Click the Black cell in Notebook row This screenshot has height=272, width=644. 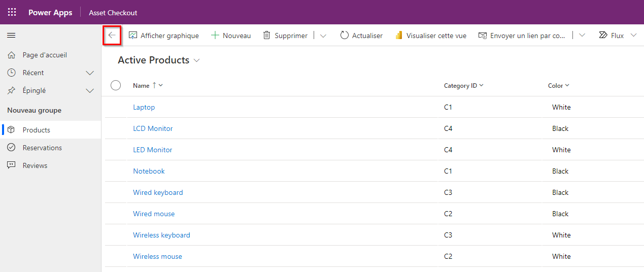pos(560,171)
